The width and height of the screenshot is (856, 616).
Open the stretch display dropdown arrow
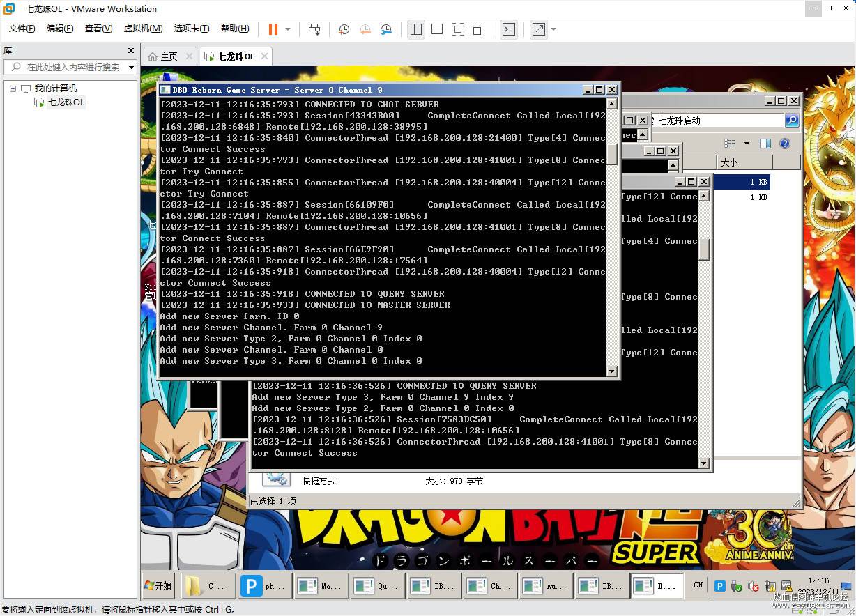[553, 29]
